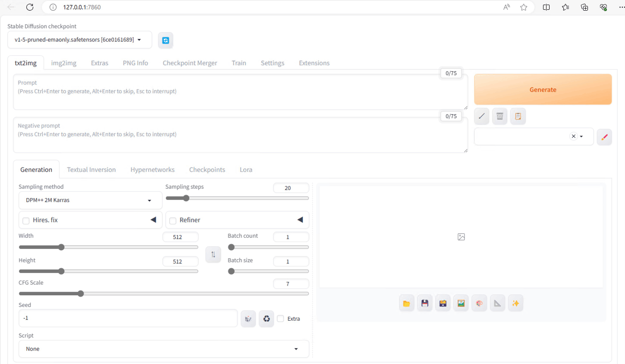This screenshot has height=364, width=625.
Task: Click the Sampling steps number field showing 20
Action: [291, 188]
